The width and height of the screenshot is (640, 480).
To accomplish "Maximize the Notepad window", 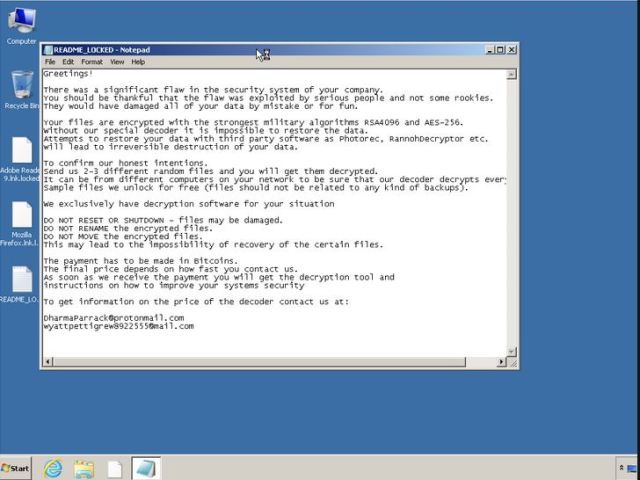I will tap(500, 50).
